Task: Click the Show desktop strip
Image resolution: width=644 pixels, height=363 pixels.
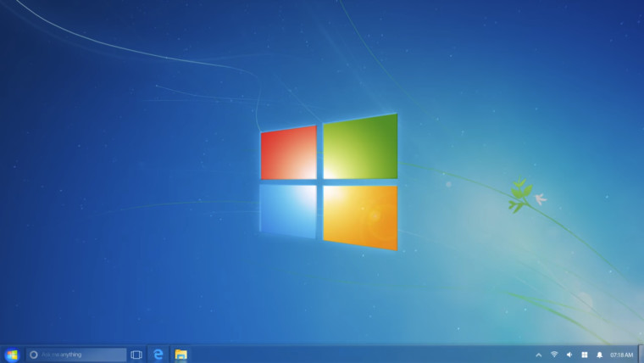Action: [641, 354]
